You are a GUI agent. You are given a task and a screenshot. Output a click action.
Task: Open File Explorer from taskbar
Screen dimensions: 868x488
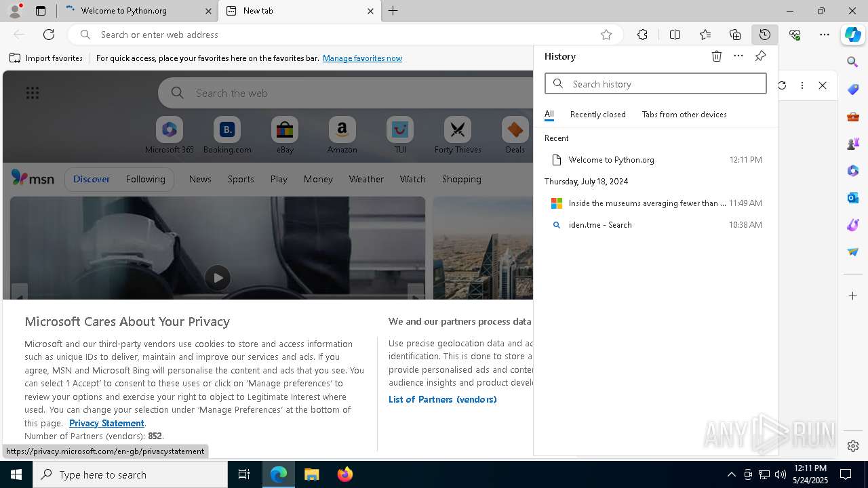click(312, 474)
